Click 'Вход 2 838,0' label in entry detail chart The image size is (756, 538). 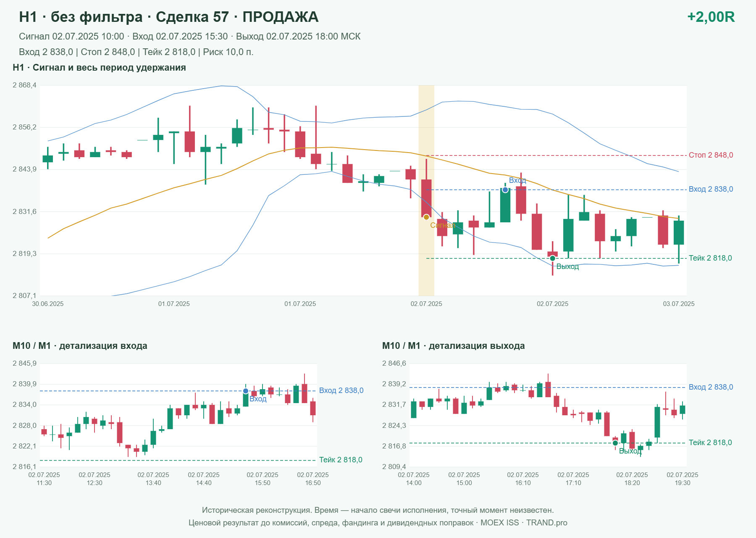[341, 390]
